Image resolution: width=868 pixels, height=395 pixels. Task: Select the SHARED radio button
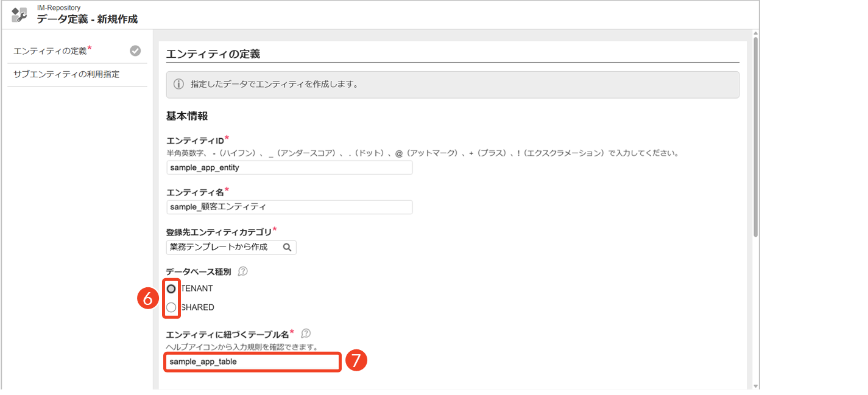click(171, 307)
